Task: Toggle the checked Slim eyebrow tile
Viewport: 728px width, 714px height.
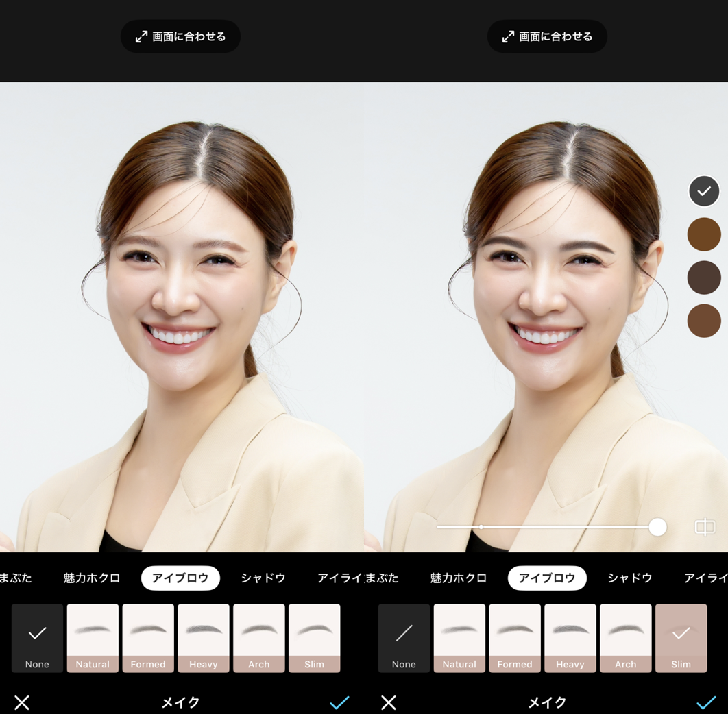Action: (x=681, y=638)
